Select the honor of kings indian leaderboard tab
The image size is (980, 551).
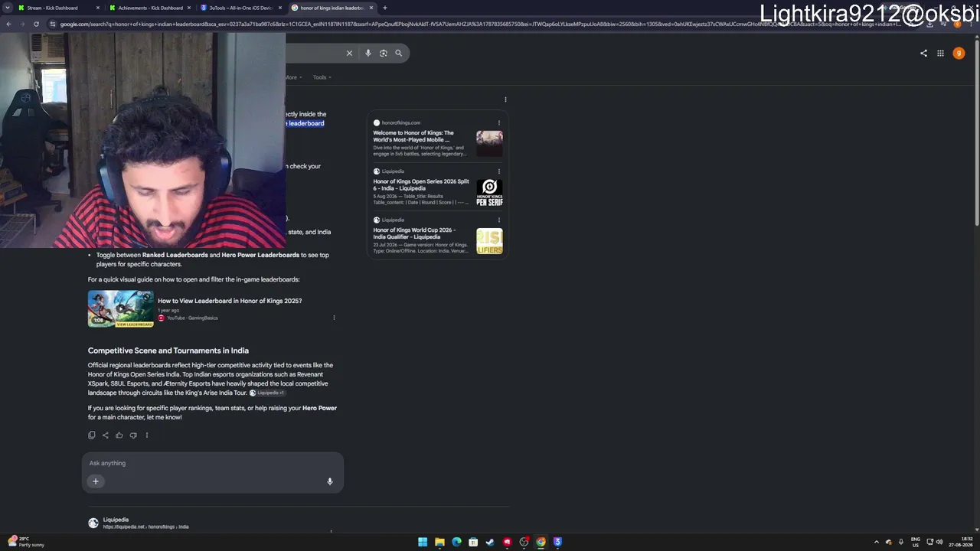332,8
